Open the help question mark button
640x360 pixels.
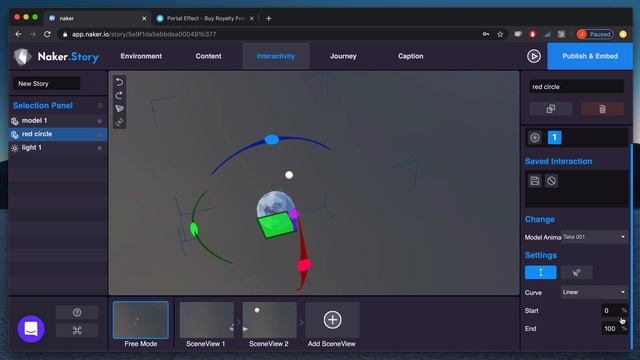tap(77, 312)
